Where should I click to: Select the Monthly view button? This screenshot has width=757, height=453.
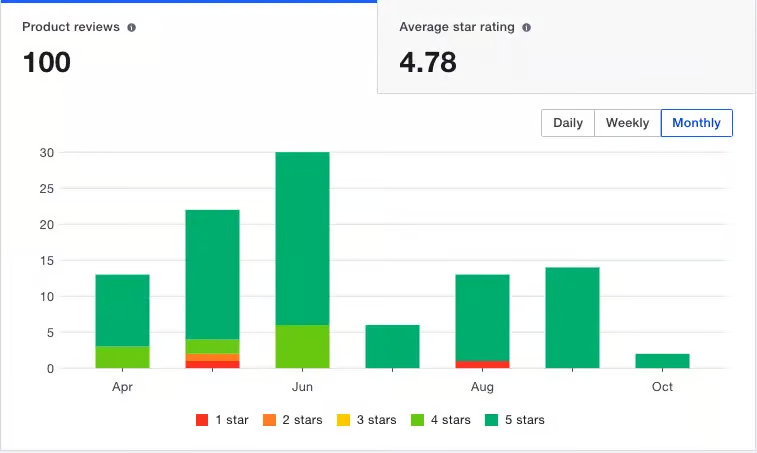[696, 123]
